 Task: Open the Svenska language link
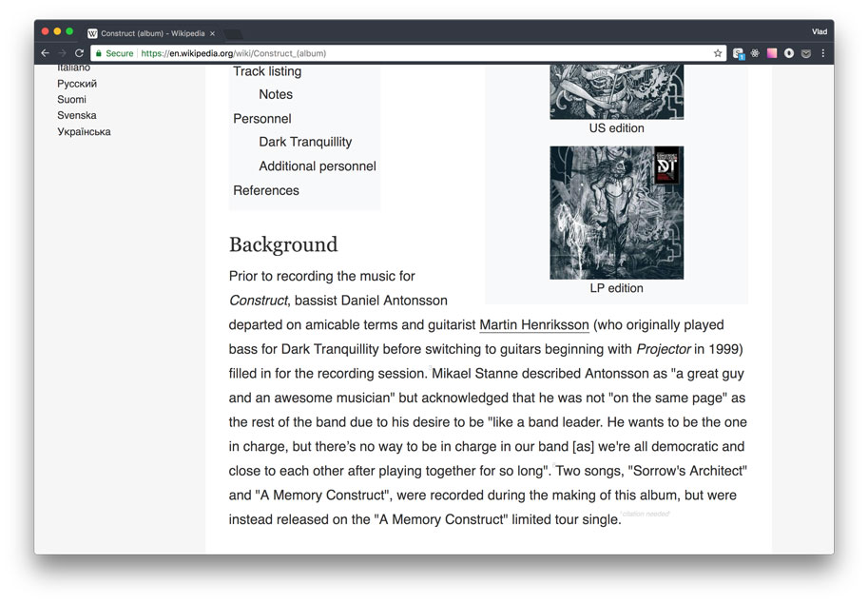click(77, 115)
